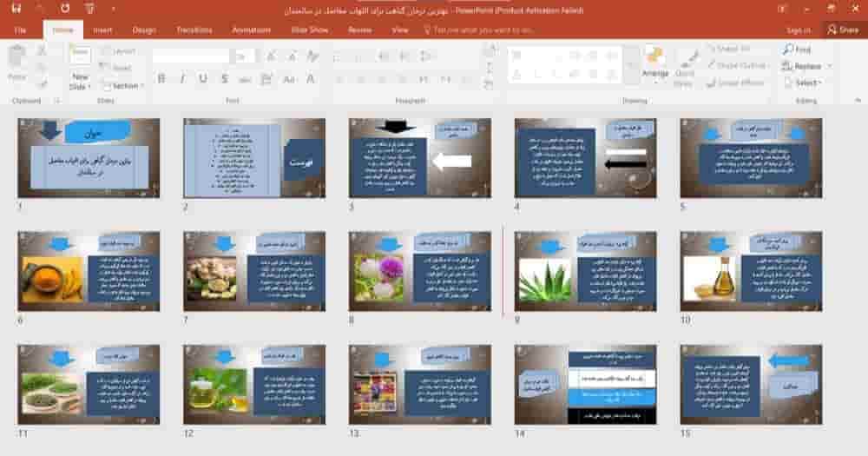Select slide 6 thumbnail with turmeric image
Screen dimensions: 868x456
(89, 272)
